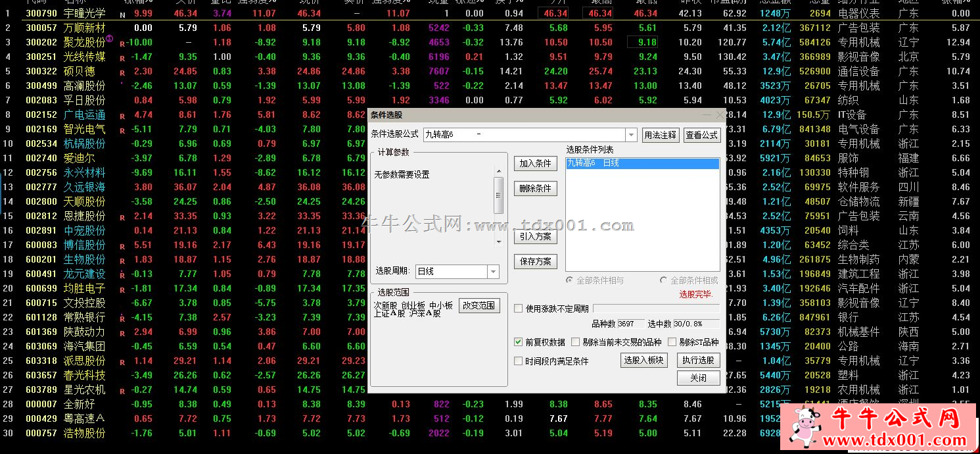
Task: Select stock 春光科技 in the list
Action: 84,375
